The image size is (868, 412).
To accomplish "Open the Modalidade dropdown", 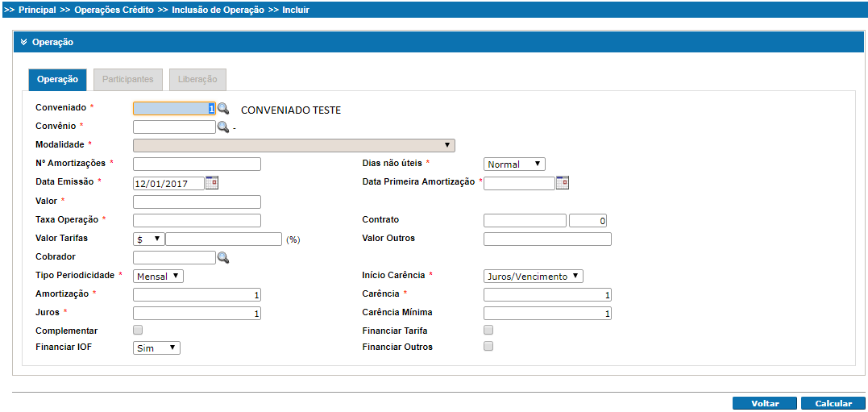I will click(x=294, y=145).
